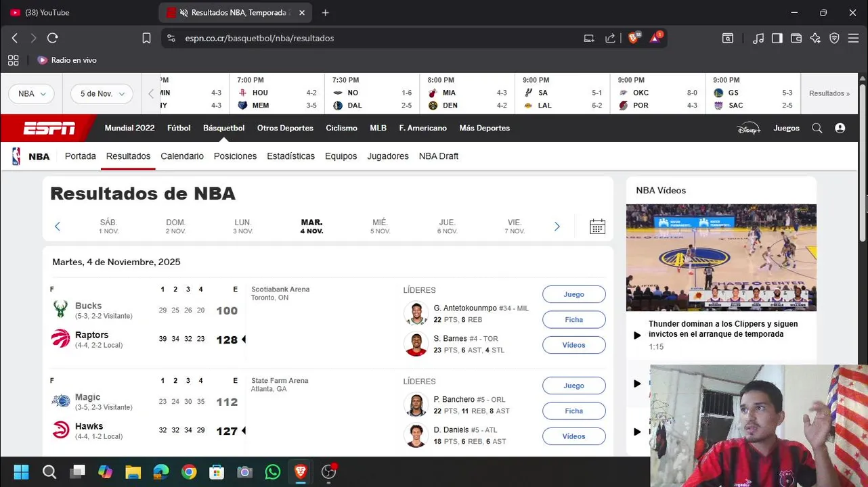Viewport: 868px width, 487px height.
Task: Open WhatsApp from taskbar
Action: click(273, 472)
